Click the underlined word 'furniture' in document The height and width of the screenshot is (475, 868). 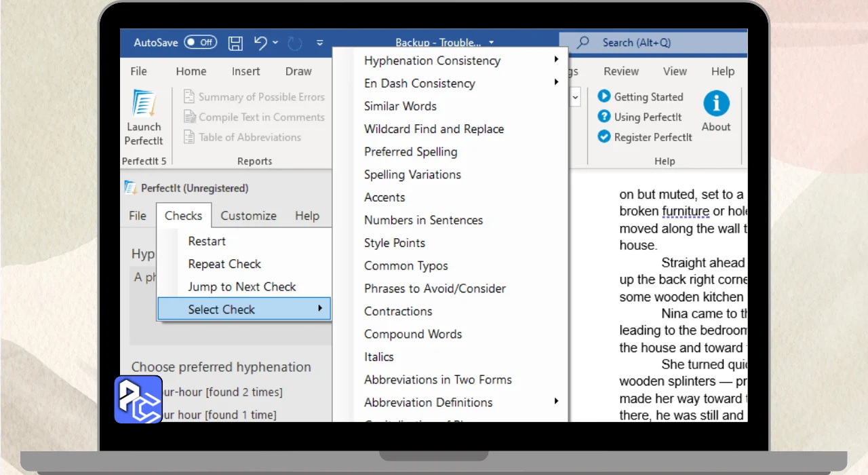(686, 211)
